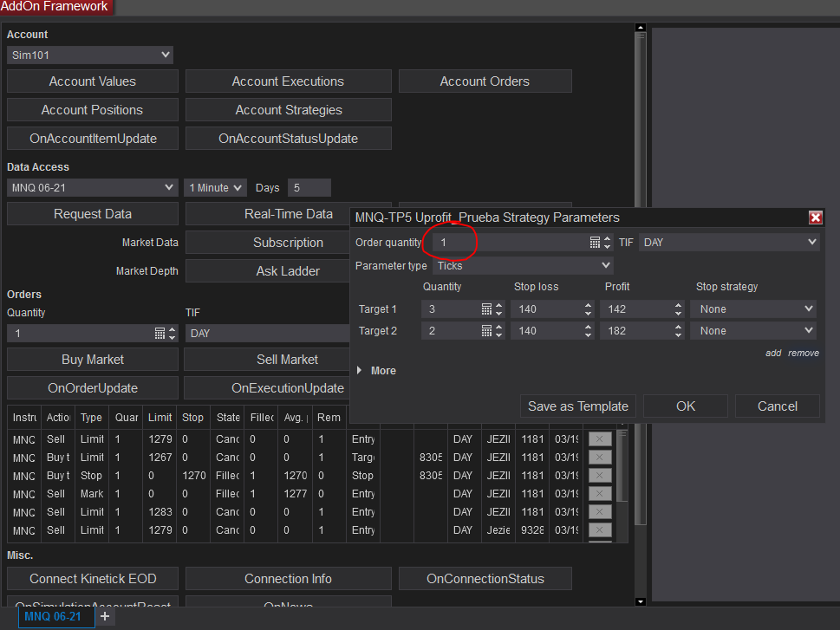
Task: Click Order quantity input field
Action: [x=511, y=243]
